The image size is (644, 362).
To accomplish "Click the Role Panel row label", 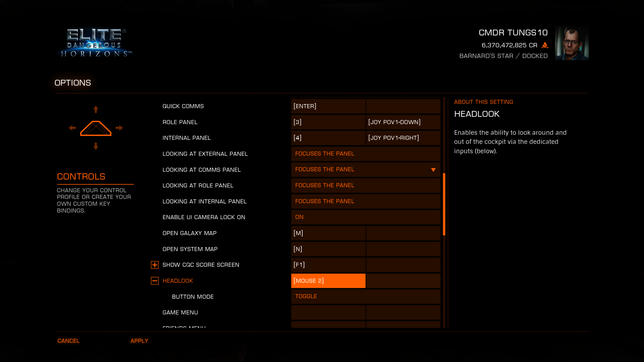I will coord(180,122).
